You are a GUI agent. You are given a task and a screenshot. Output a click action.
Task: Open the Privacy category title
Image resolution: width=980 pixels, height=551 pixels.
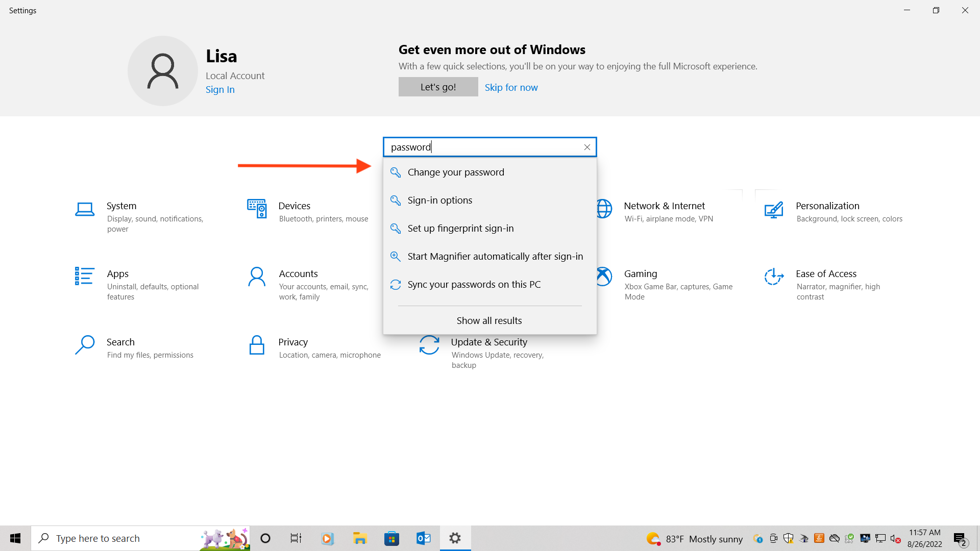pos(293,342)
